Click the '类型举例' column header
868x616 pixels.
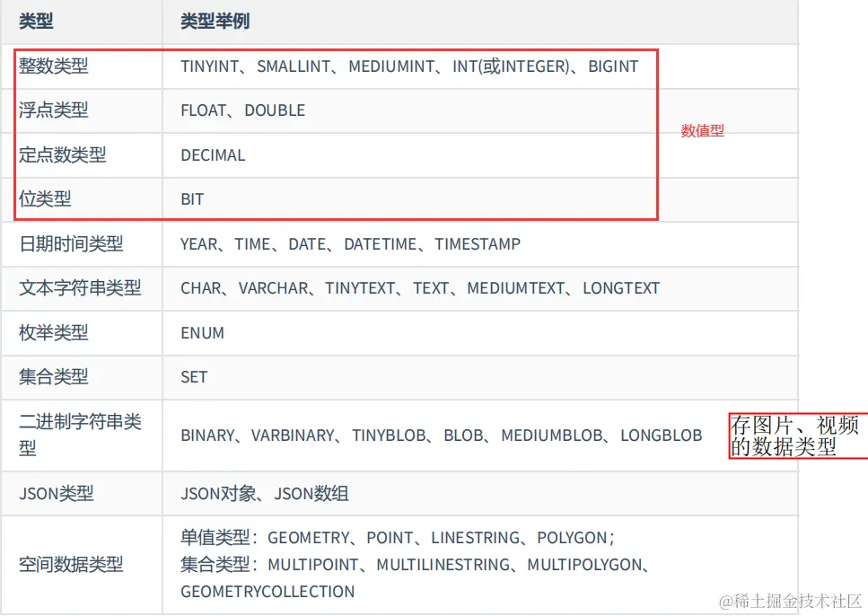(480, 22)
